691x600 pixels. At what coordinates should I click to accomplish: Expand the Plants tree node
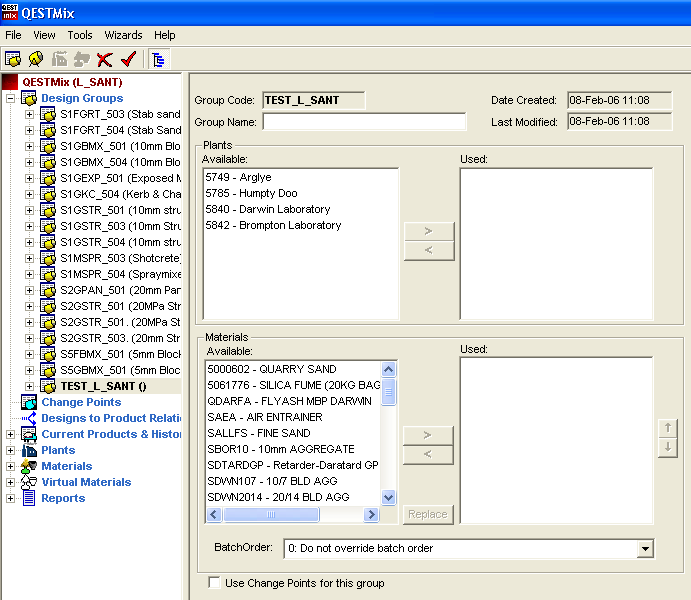coord(11,450)
